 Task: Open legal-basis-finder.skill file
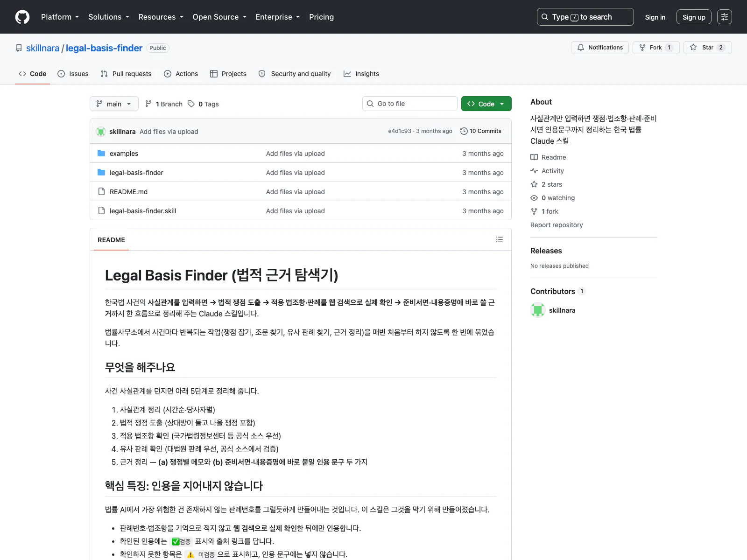(x=143, y=211)
